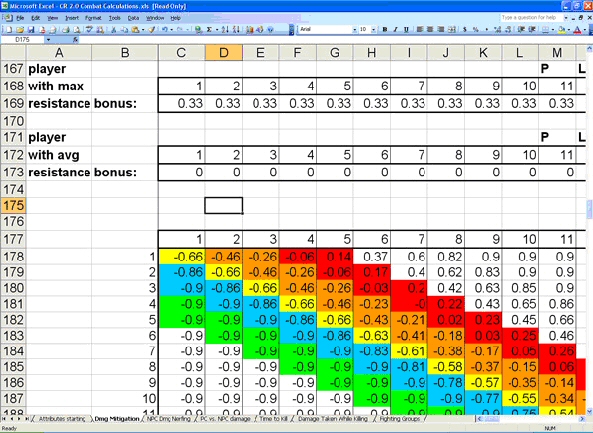The height and width of the screenshot is (433, 593).
Task: Switch to Fighting Groups sheet tab
Action: tap(400, 419)
